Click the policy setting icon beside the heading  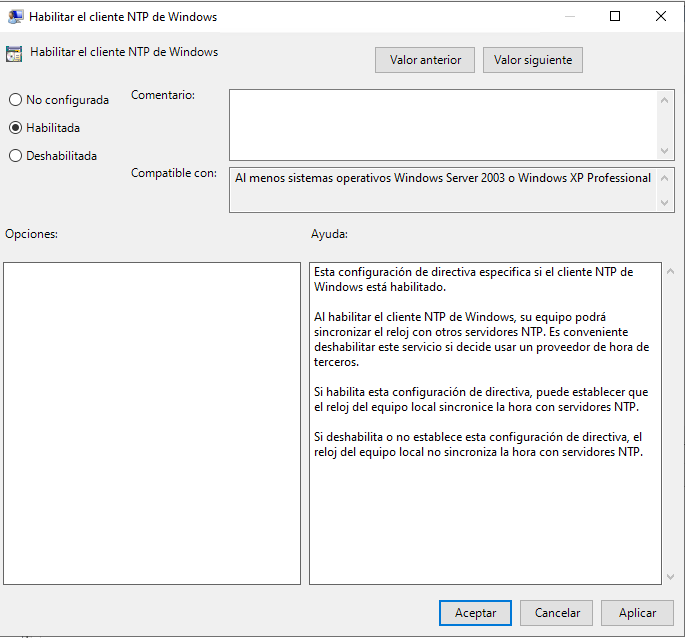click(x=15, y=54)
